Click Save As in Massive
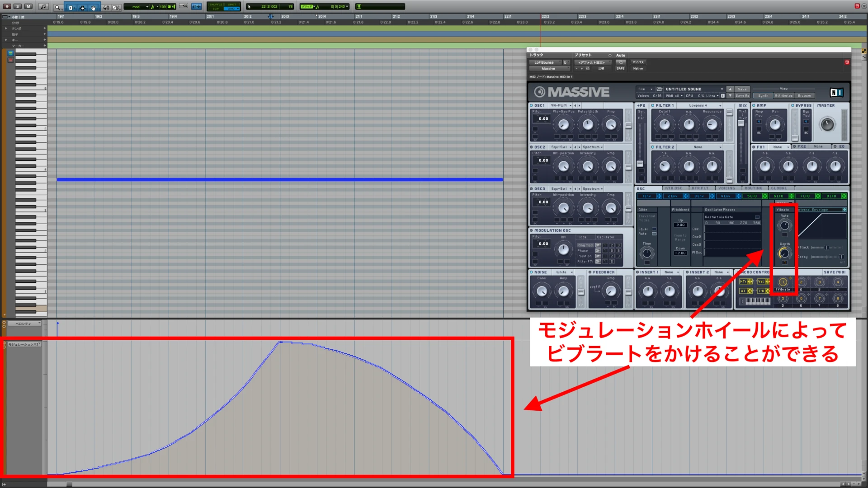The image size is (868, 488). click(x=742, y=96)
